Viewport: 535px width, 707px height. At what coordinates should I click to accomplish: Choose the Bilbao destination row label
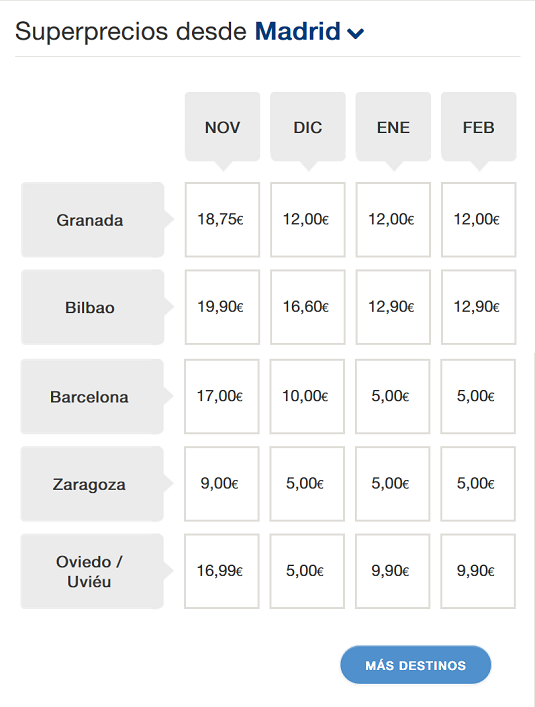click(x=92, y=308)
